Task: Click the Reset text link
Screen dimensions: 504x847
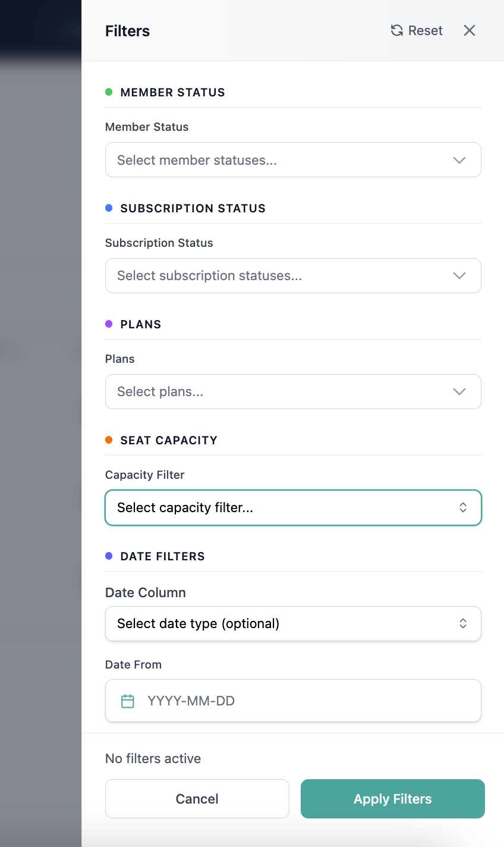Action: [x=426, y=30]
